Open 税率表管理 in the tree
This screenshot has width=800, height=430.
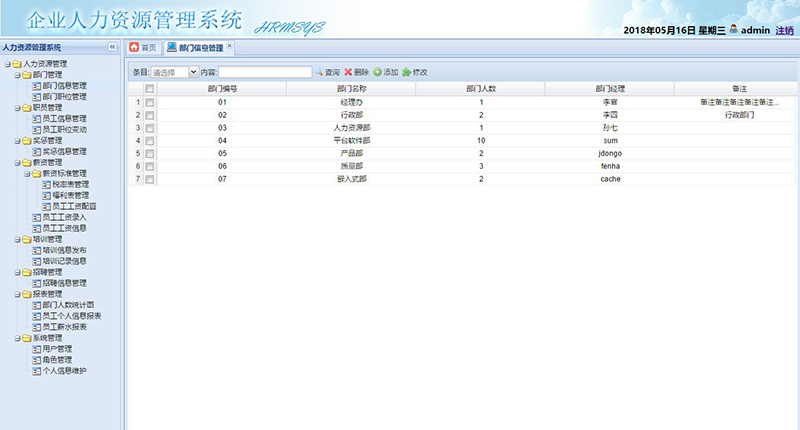[70, 185]
